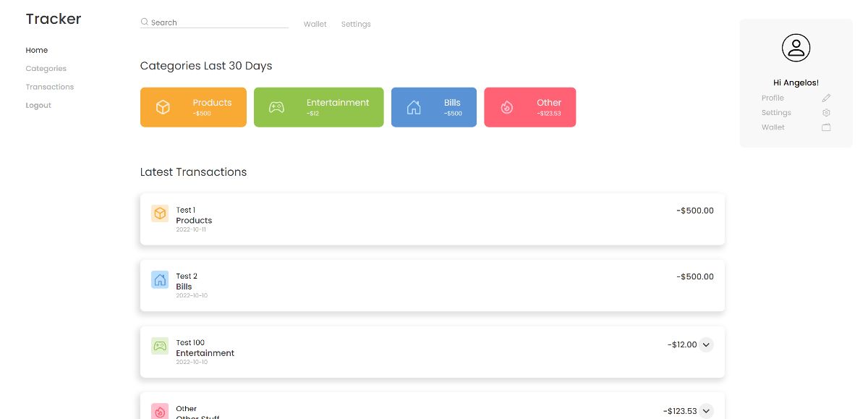Click the house icon in Bills card
This screenshot has height=419, width=868.
pyautogui.click(x=414, y=107)
